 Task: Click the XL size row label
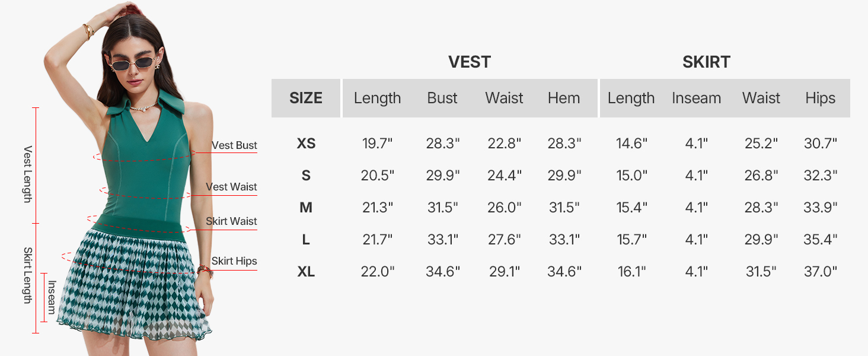point(306,272)
